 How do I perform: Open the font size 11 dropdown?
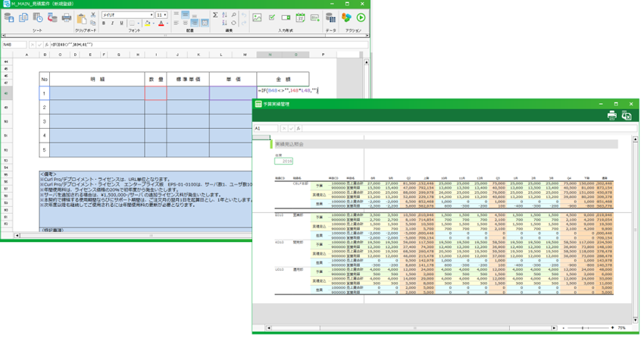tap(165, 15)
